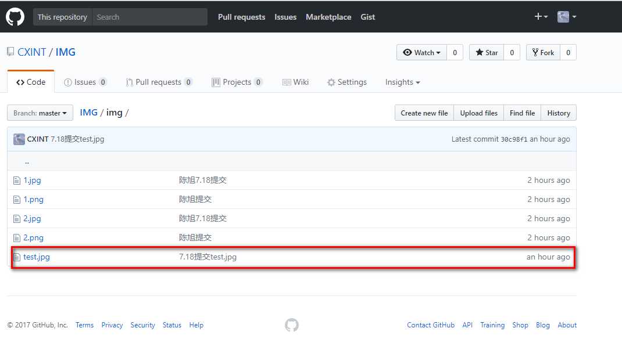
Task: Click the file icon next to test.jpg
Action: [x=17, y=257]
